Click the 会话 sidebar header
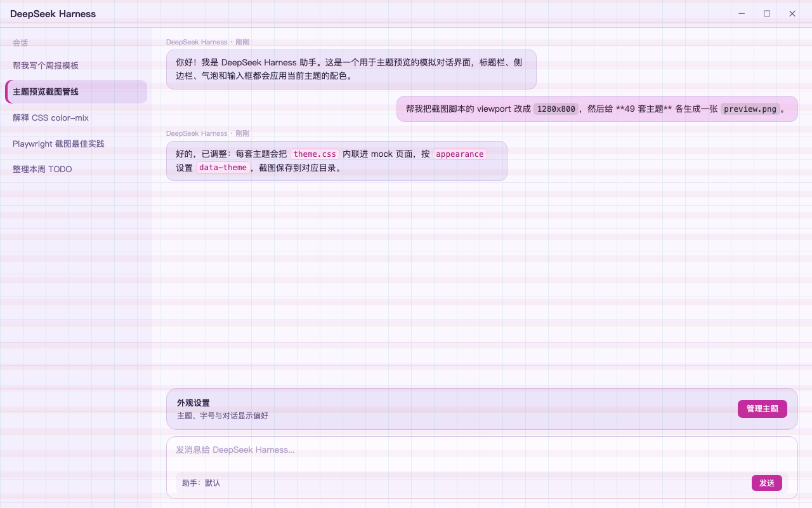The width and height of the screenshot is (812, 508). [x=20, y=43]
